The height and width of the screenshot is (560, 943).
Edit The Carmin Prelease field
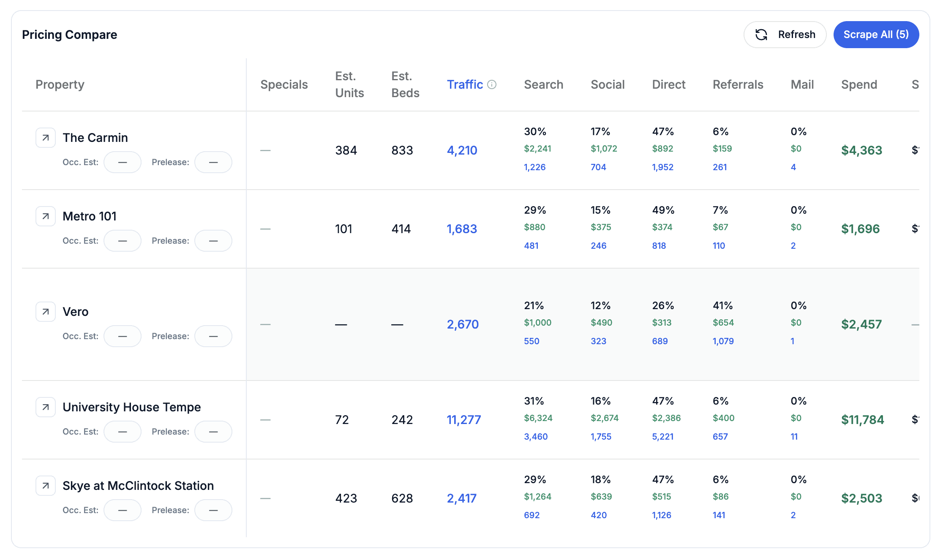tap(213, 162)
